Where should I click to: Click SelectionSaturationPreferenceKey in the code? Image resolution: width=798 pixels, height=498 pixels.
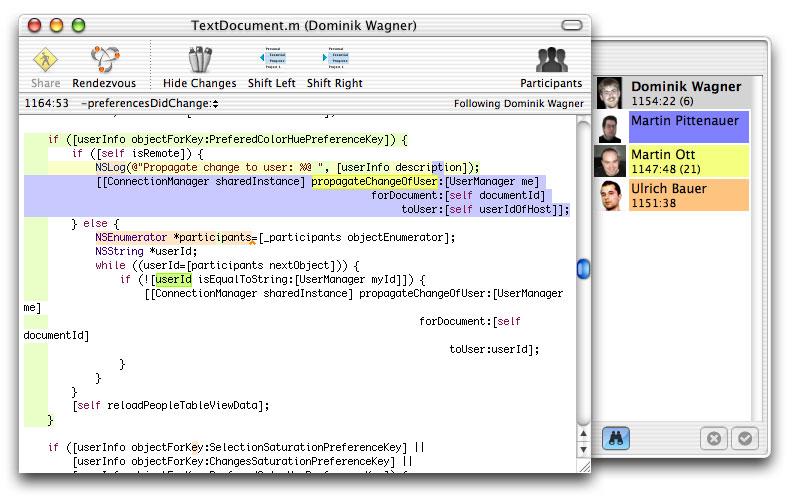[305, 448]
